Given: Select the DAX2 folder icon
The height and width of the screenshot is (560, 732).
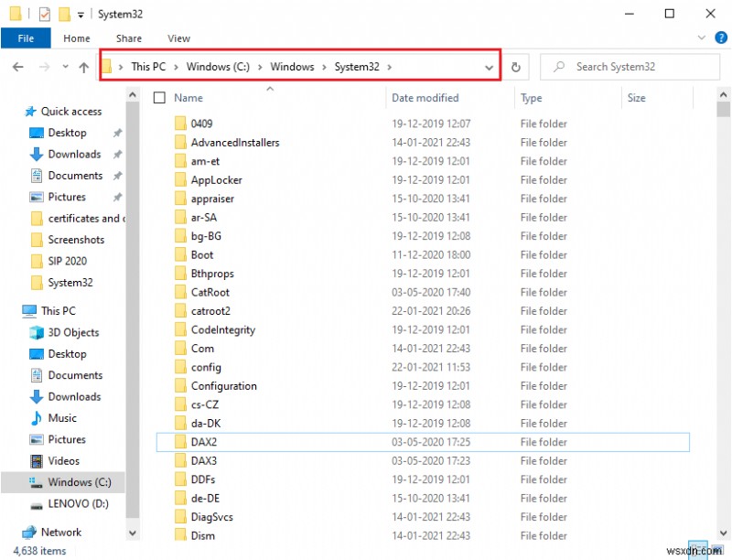Looking at the screenshot, I should (x=180, y=442).
